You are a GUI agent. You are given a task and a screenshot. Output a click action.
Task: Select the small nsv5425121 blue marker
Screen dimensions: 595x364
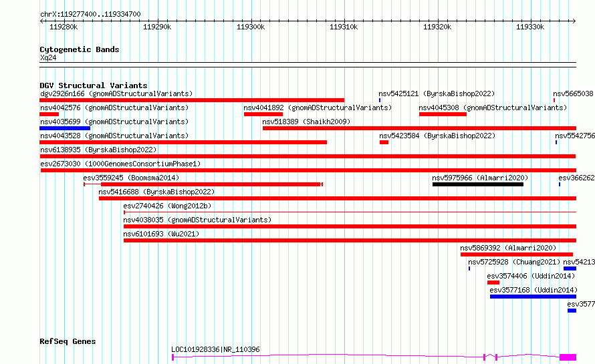click(380, 100)
